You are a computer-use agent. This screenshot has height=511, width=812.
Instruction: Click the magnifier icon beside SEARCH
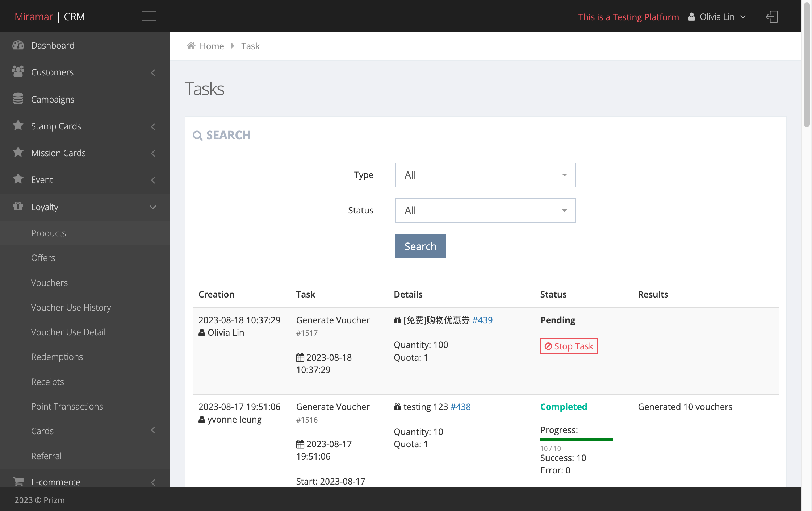(197, 136)
